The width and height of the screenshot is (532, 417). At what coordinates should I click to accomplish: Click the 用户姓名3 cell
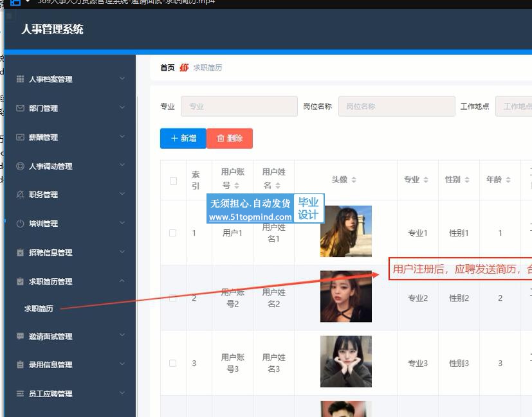(x=274, y=363)
